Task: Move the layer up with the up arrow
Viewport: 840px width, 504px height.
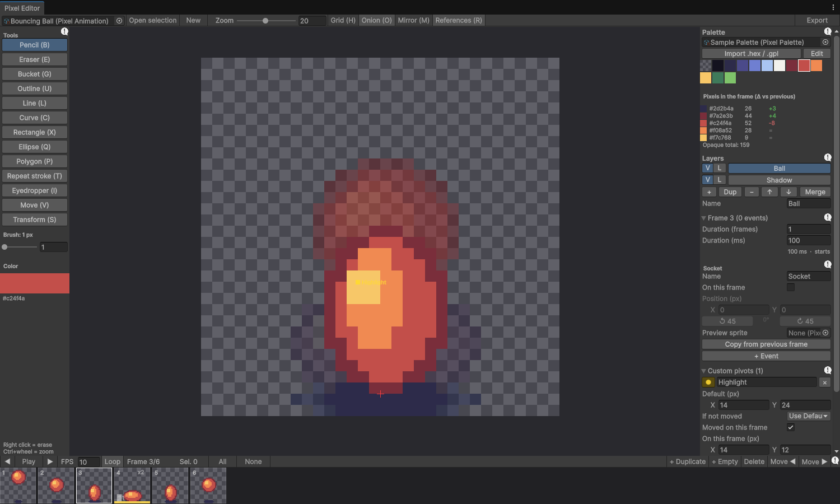Action: [769, 192]
